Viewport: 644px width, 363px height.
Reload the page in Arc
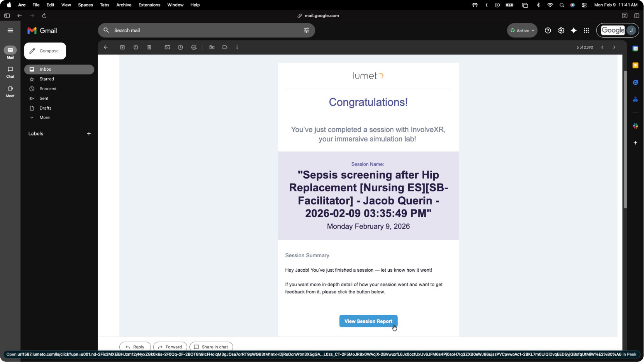point(44,16)
